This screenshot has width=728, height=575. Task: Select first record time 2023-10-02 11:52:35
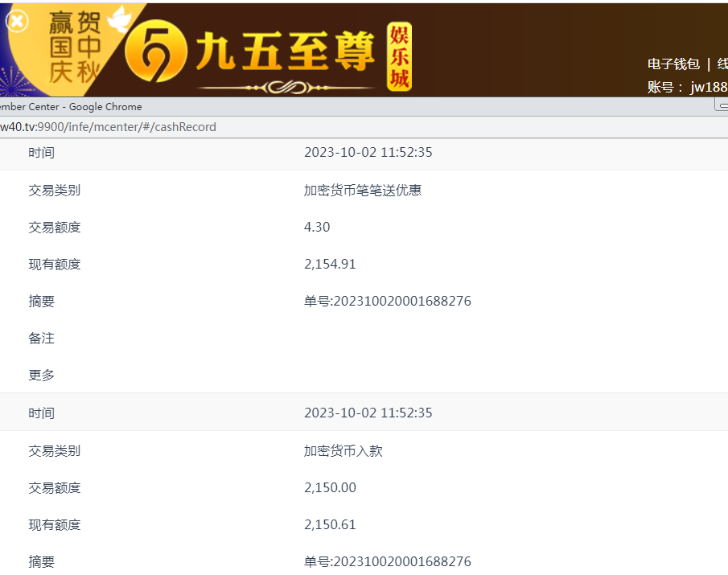(x=368, y=153)
